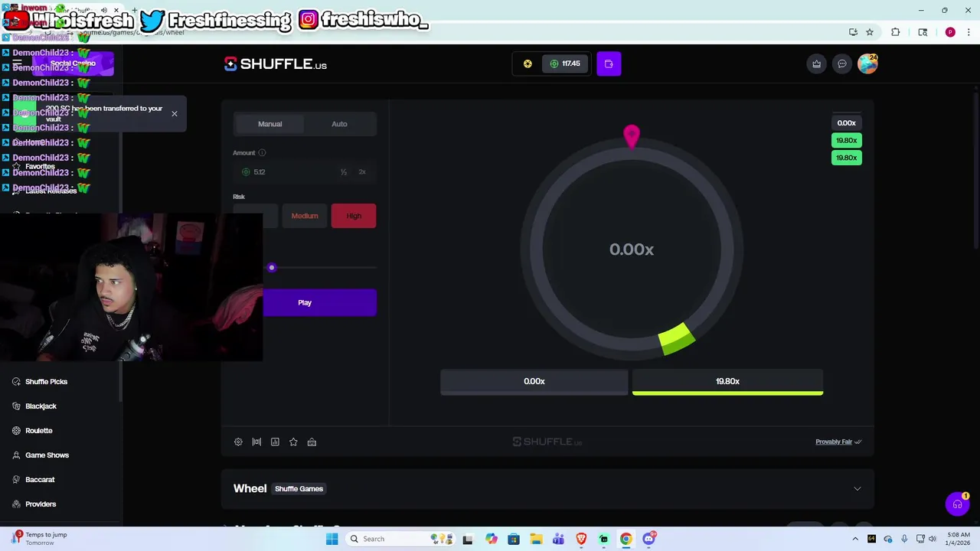Open the purple support headset button

click(x=957, y=504)
